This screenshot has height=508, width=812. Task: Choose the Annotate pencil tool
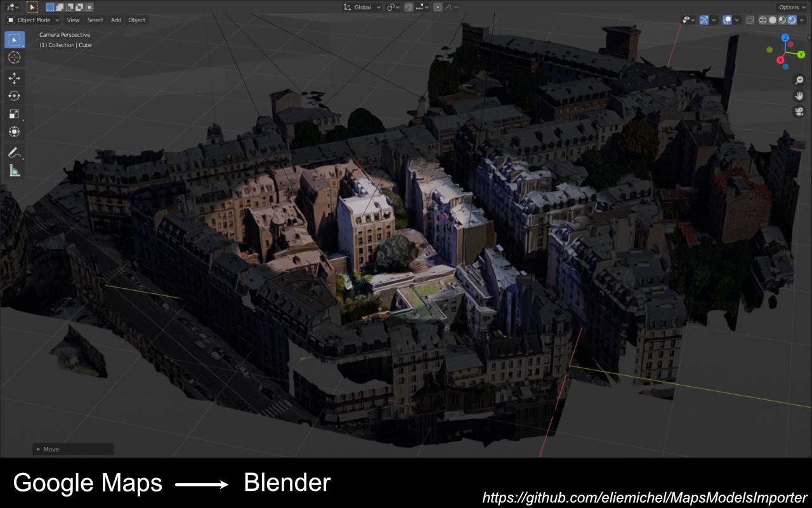point(14,152)
